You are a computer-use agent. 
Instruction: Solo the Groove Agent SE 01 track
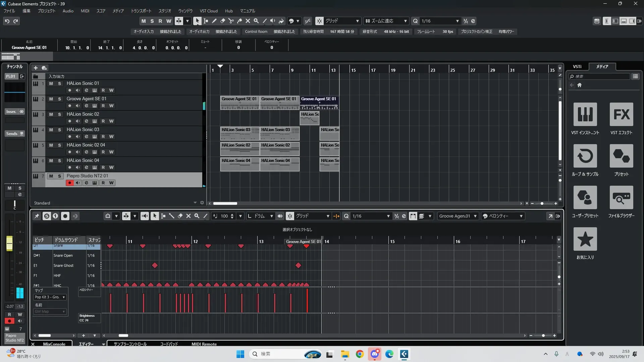click(59, 99)
